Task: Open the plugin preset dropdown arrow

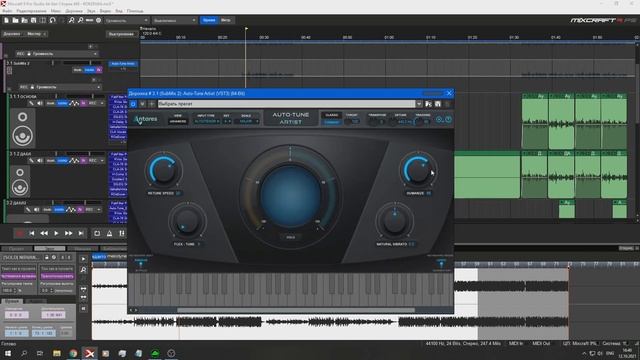Action: (419, 104)
